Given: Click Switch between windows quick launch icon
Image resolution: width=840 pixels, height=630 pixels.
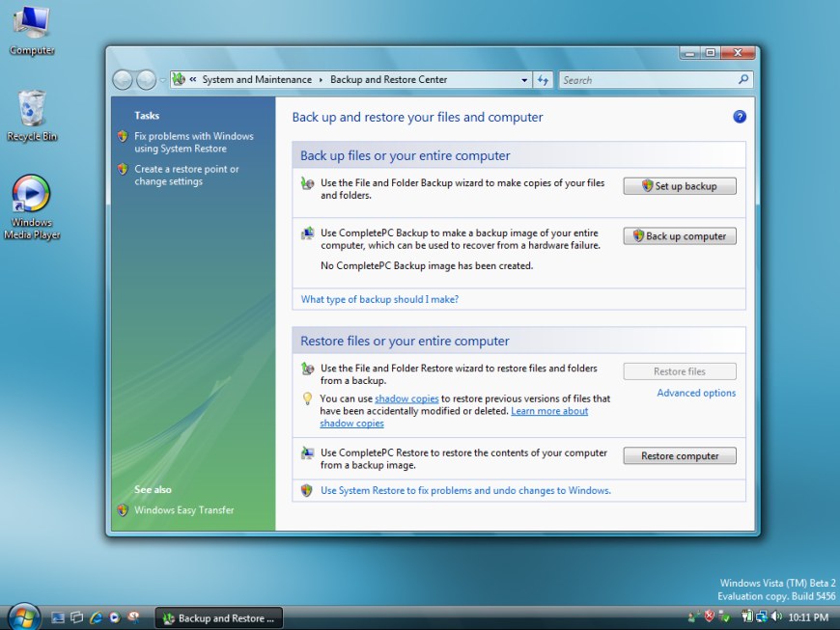Looking at the screenshot, I should pyautogui.click(x=76, y=617).
